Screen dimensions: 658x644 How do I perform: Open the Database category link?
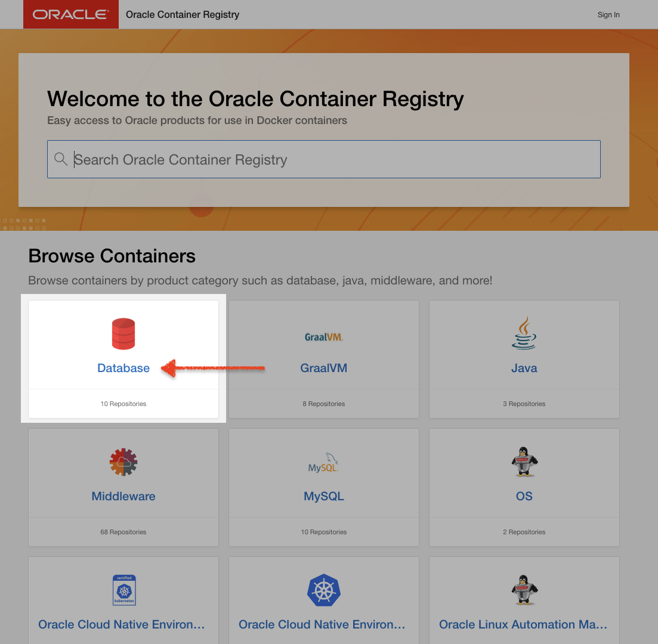pos(123,368)
